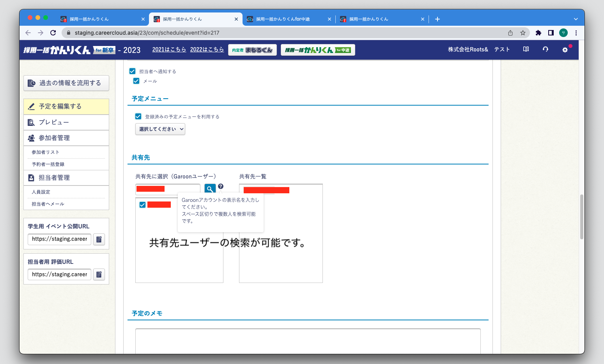Click the ID card icon beside 担当者管理
The width and height of the screenshot is (604, 364).
tap(32, 177)
